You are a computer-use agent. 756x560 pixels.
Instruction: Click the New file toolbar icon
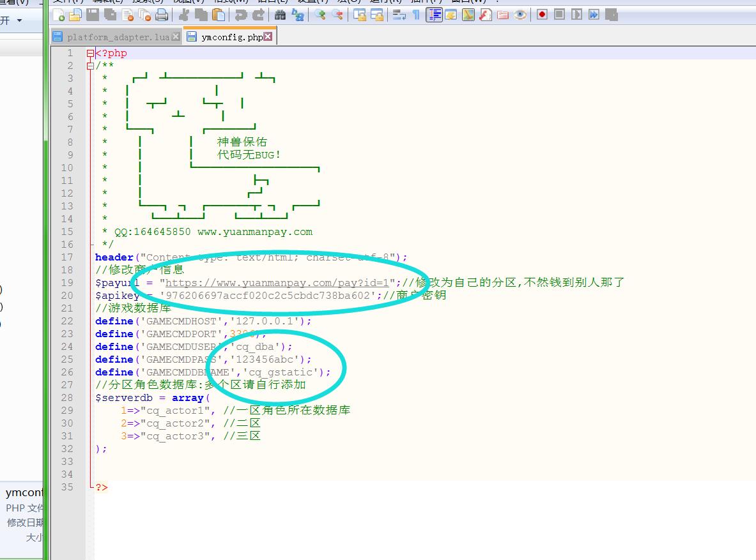[x=59, y=15]
